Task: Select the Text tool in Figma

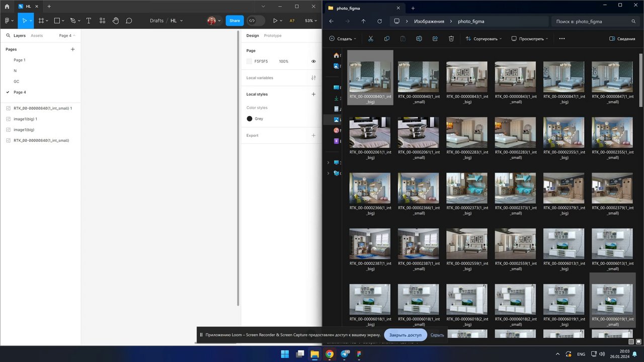Action: coord(89,21)
